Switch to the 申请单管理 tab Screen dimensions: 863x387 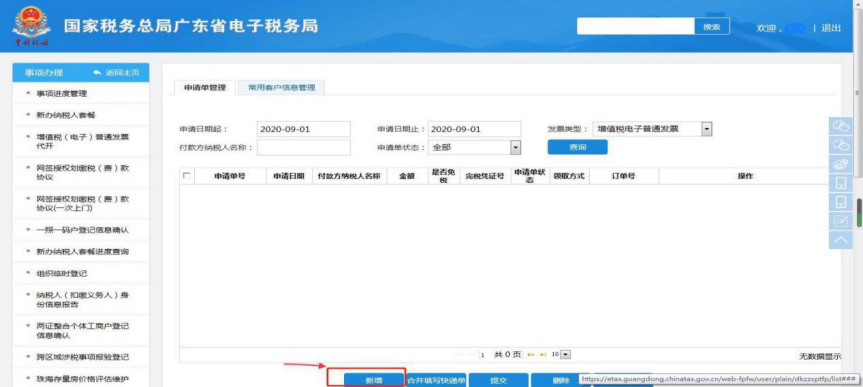click(x=205, y=88)
